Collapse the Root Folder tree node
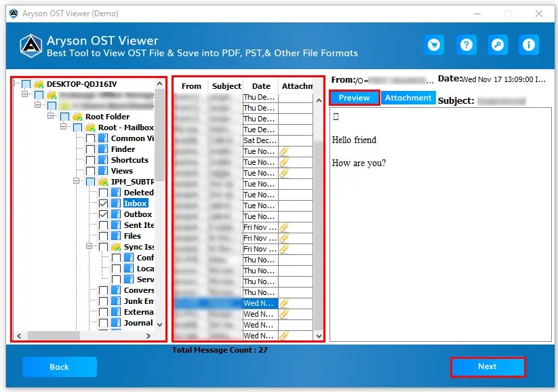 coord(50,115)
